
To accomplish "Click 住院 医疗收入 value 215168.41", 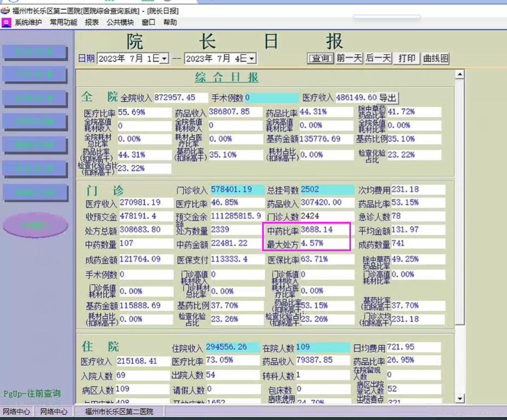I will point(143,361).
